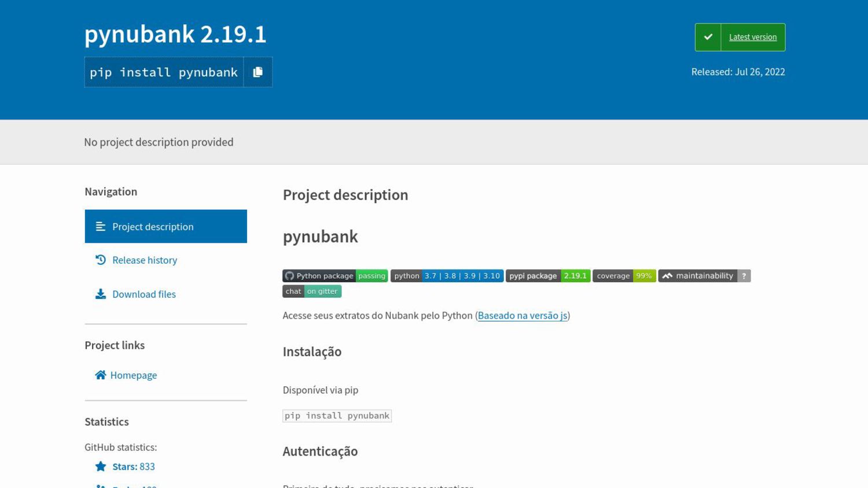Click the GitHub statistics: label
The image size is (868, 488).
pyautogui.click(x=120, y=447)
